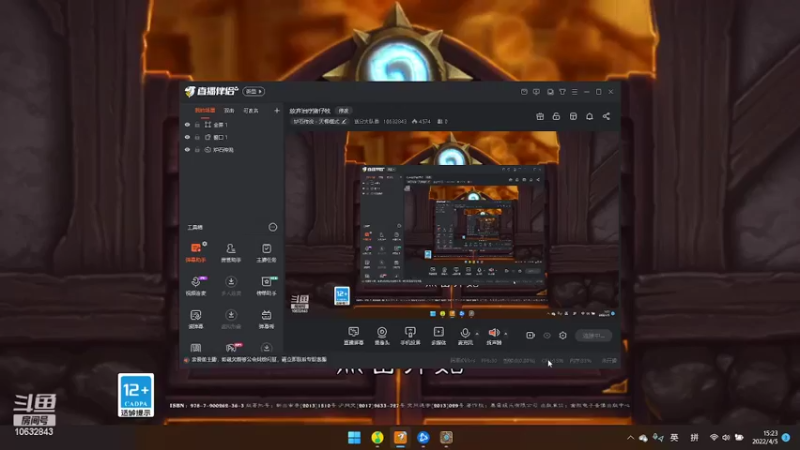Mute the microphone
Screen dimensions: 800x450
coord(465,334)
